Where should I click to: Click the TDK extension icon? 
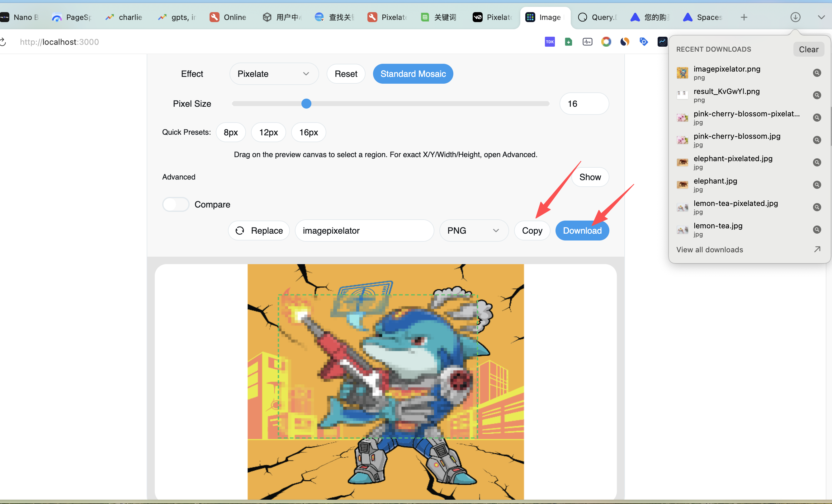[x=549, y=42]
